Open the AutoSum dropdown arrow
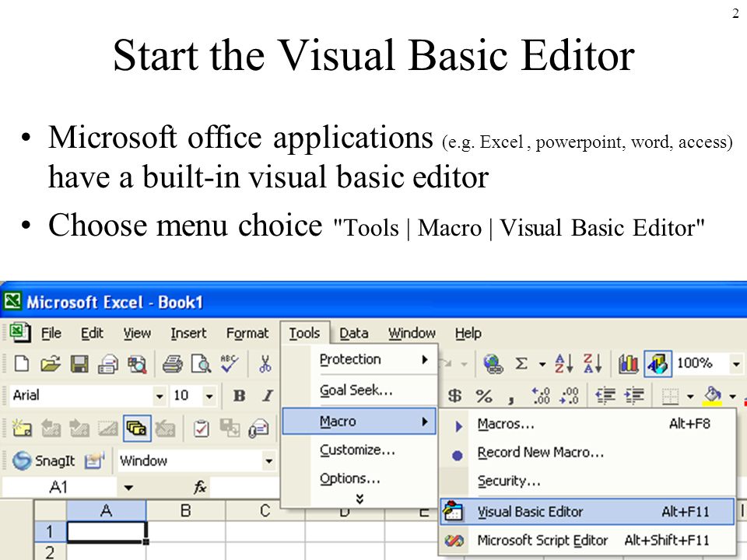The image size is (747, 560). click(542, 365)
